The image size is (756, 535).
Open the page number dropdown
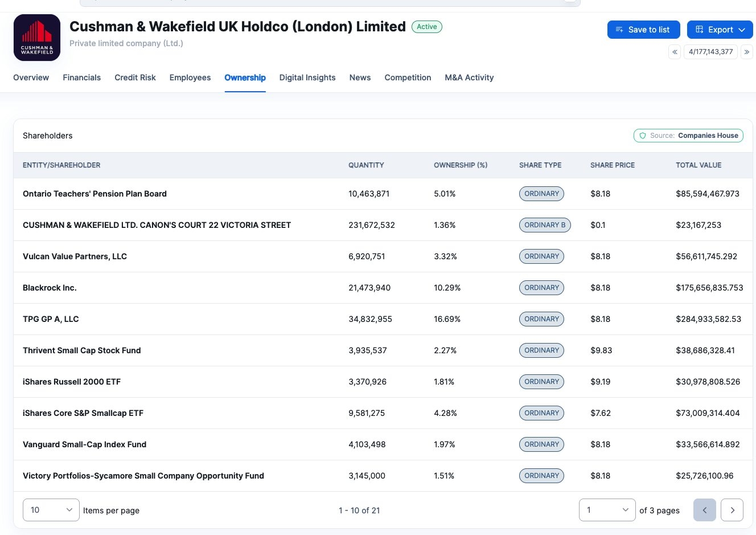pos(607,510)
